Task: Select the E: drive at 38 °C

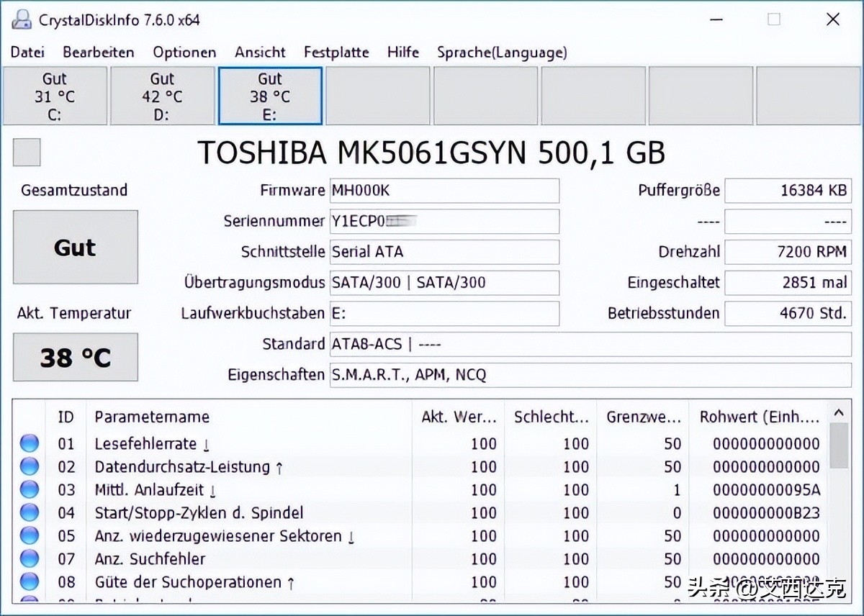Action: (x=270, y=96)
